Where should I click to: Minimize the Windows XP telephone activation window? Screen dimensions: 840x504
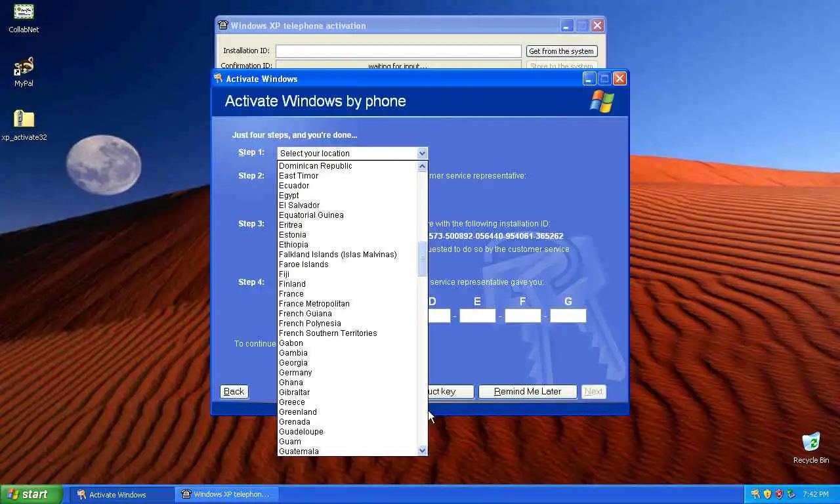pyautogui.click(x=567, y=26)
